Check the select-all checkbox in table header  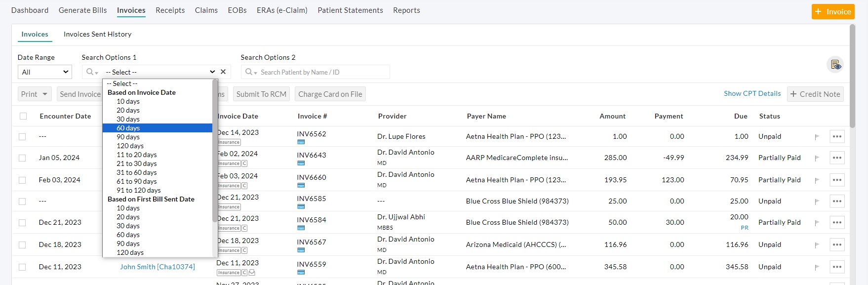click(23, 116)
